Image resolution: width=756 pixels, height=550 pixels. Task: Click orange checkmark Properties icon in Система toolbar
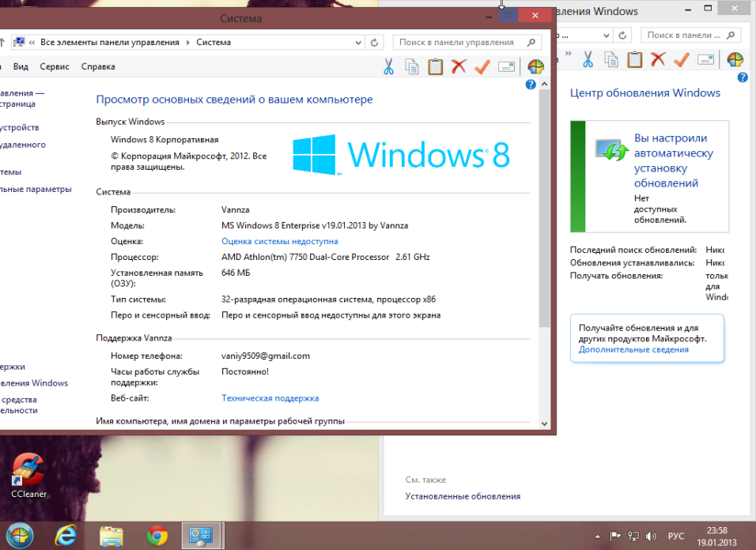[x=482, y=66]
